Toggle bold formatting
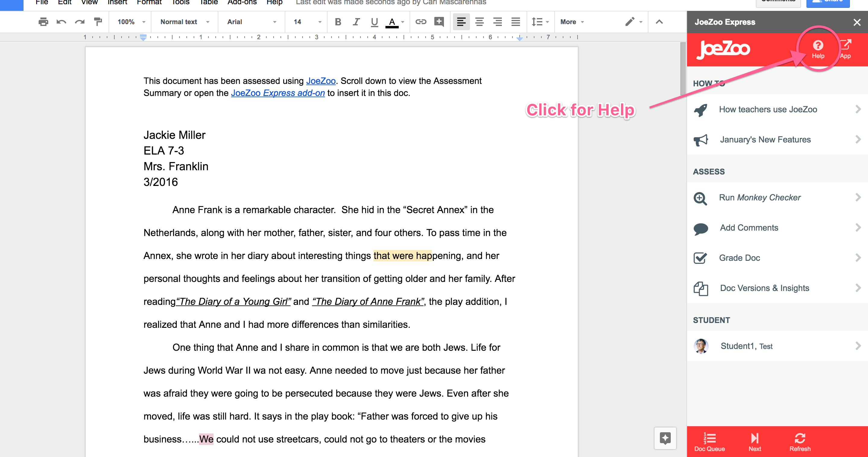This screenshot has height=457, width=868. [338, 22]
